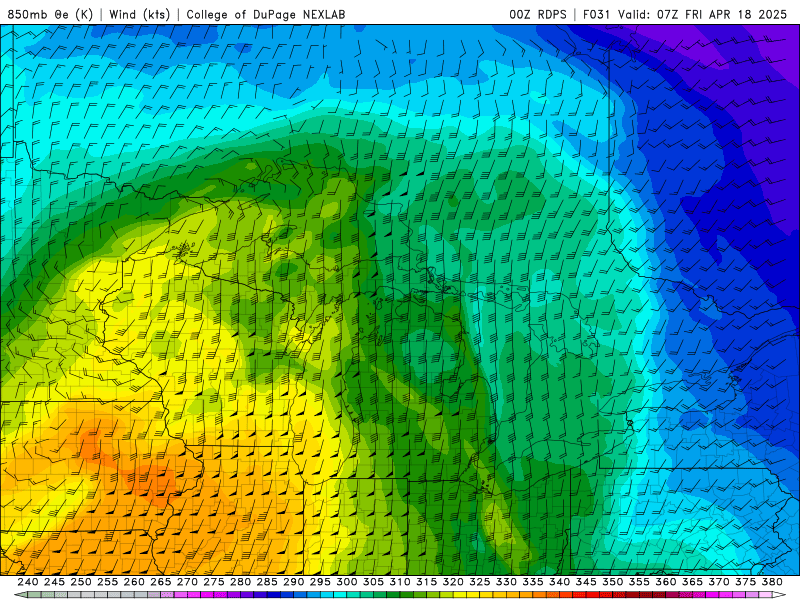Image resolution: width=800 pixels, height=600 pixels.
Task: Click the 285 colorbar scale label
Action: click(x=267, y=582)
